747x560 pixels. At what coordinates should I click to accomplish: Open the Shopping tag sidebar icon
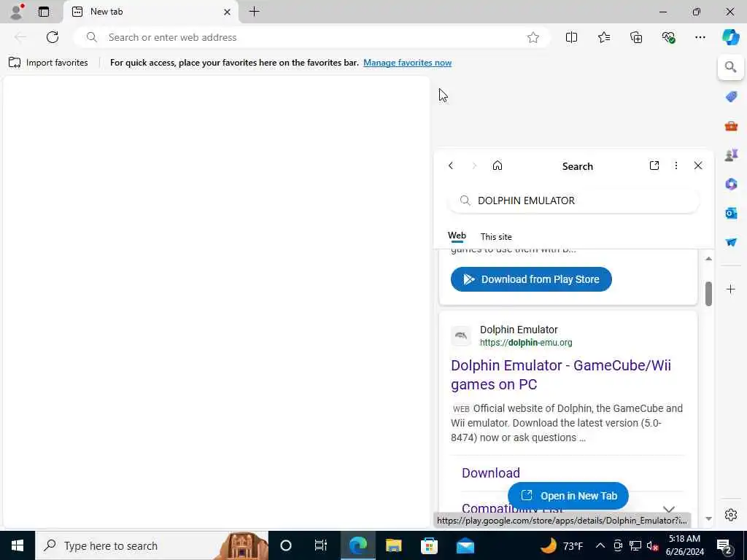click(731, 97)
